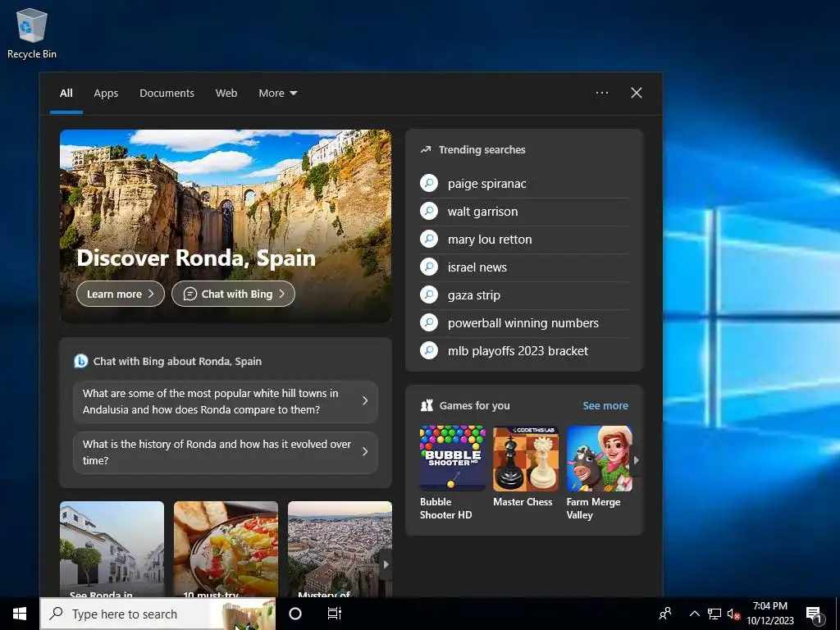Image resolution: width=840 pixels, height=630 pixels.
Task: Select the All tab
Action: click(66, 94)
